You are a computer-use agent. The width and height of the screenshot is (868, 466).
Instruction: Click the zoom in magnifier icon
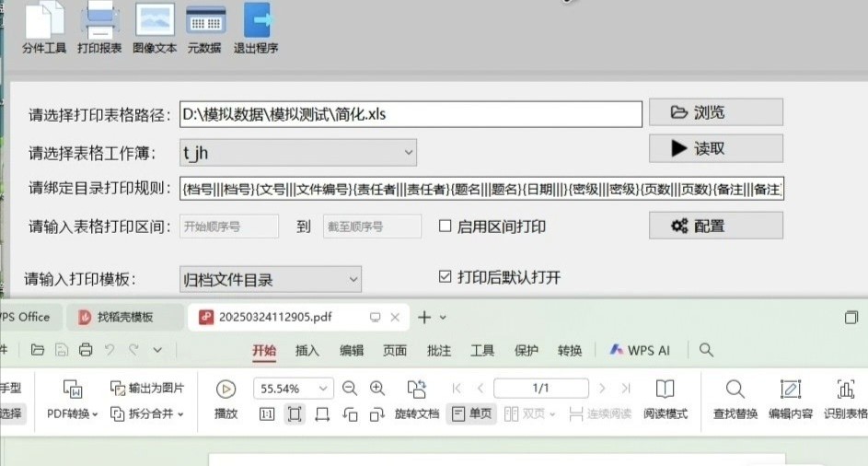pos(377,389)
